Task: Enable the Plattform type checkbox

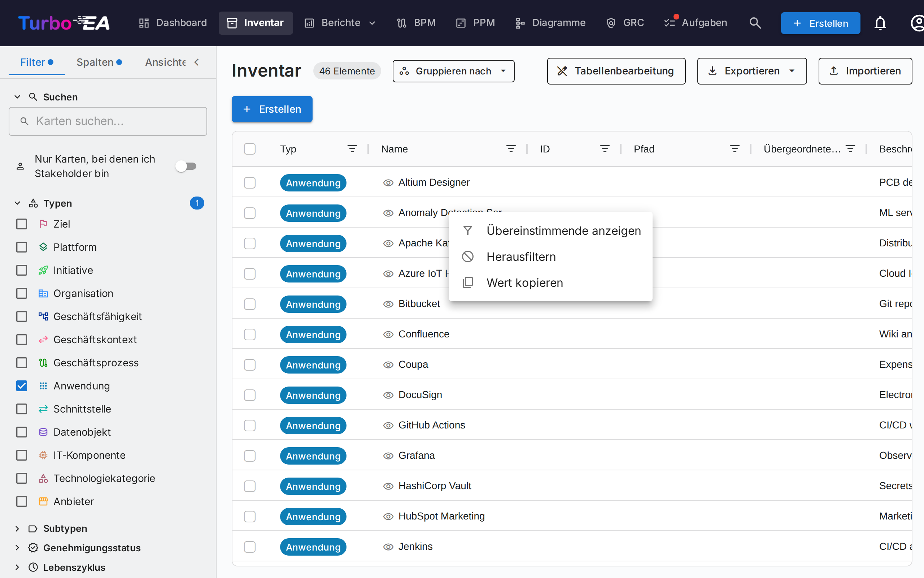Action: point(22,247)
